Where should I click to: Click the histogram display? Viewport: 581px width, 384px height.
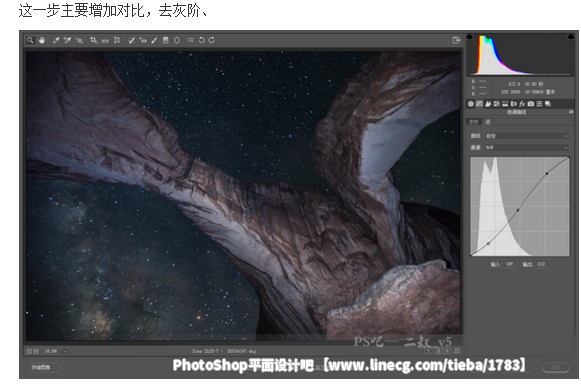click(520, 55)
